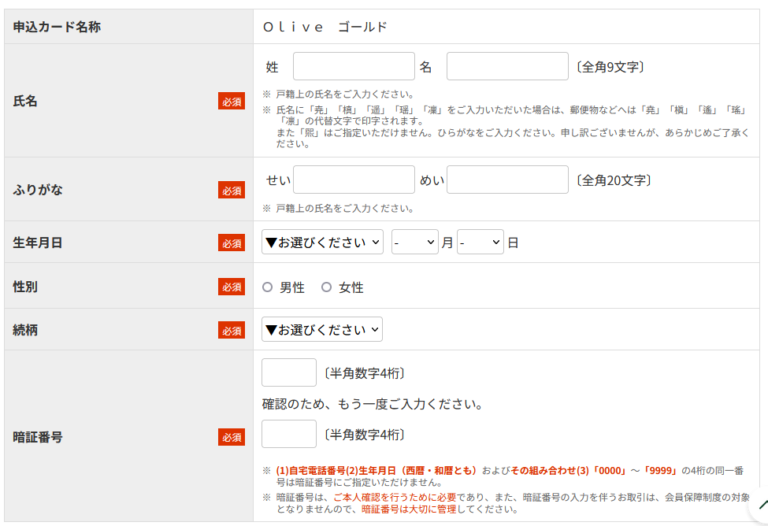Click the scroll-to-top arrow button
This screenshot has width=768, height=526.
762,507
